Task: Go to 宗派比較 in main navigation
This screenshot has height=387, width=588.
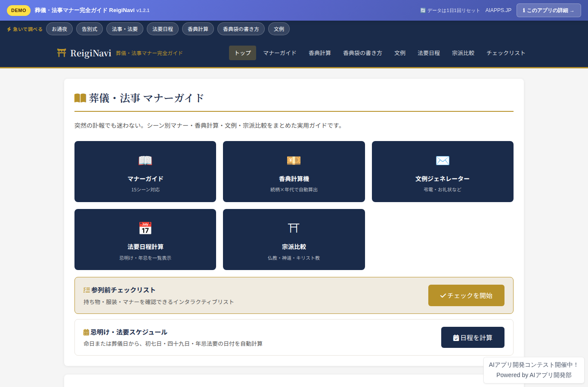Action: (x=463, y=53)
